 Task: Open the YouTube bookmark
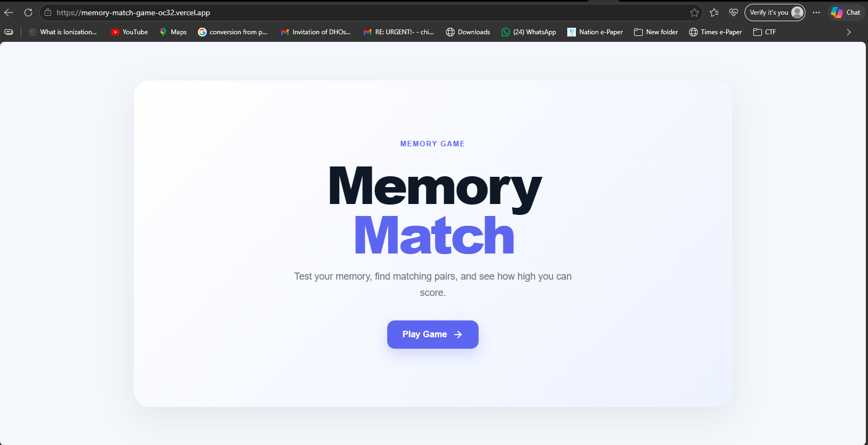(129, 32)
